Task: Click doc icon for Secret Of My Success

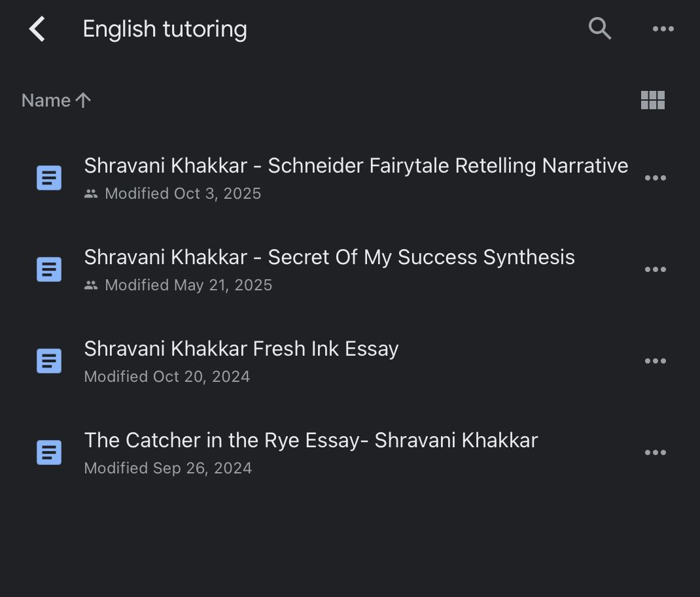Action: pyautogui.click(x=49, y=269)
